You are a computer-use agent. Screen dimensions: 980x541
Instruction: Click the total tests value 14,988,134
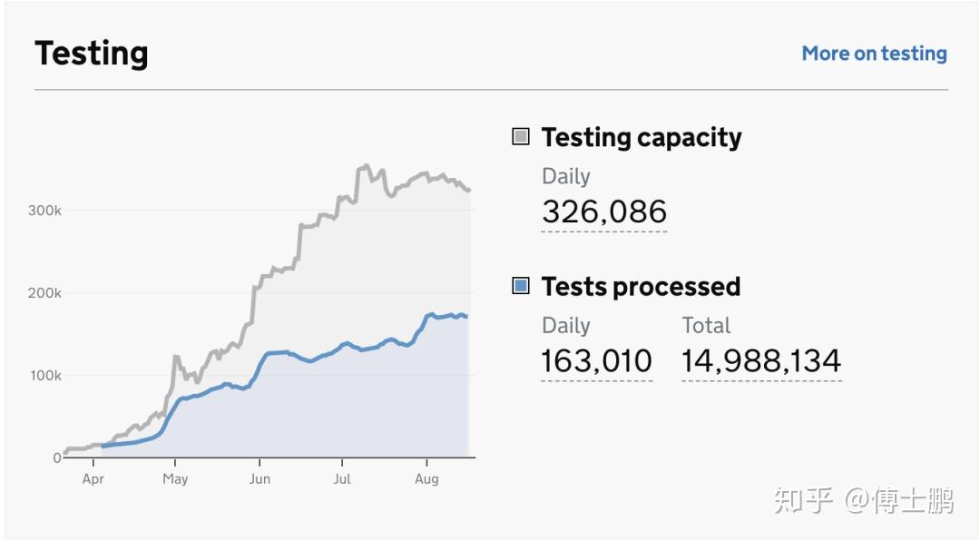pos(761,360)
